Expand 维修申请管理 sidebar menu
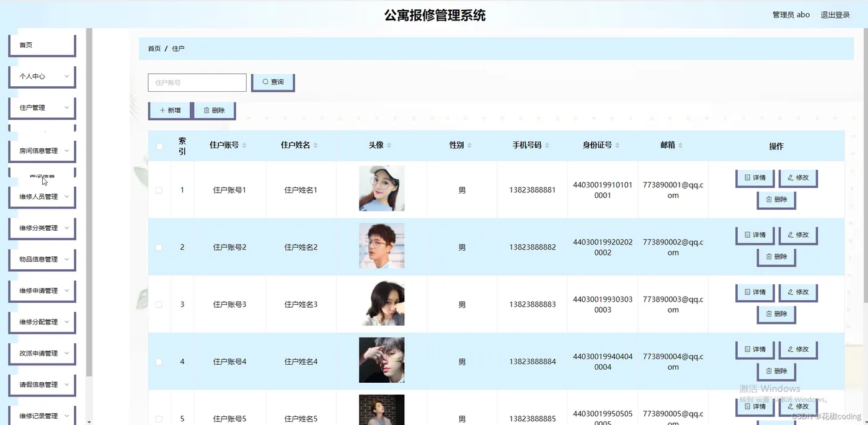Viewport: 868px width, 425px height. pyautogui.click(x=42, y=291)
